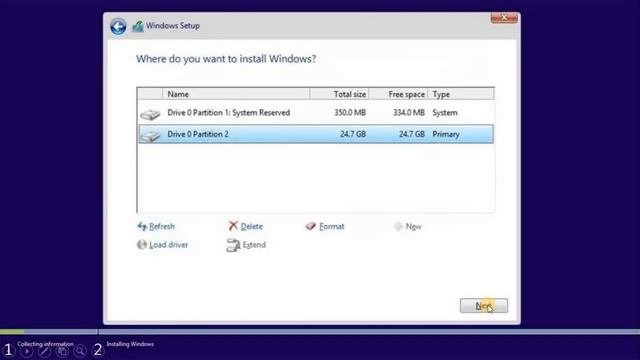The width and height of the screenshot is (640, 360).
Task: Click Next to continue installation
Action: pos(484,306)
